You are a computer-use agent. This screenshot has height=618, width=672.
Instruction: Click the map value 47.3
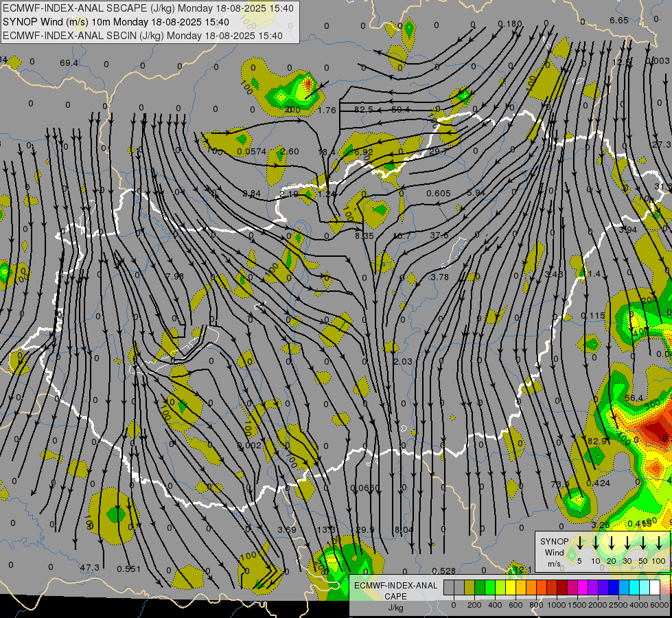[89, 567]
